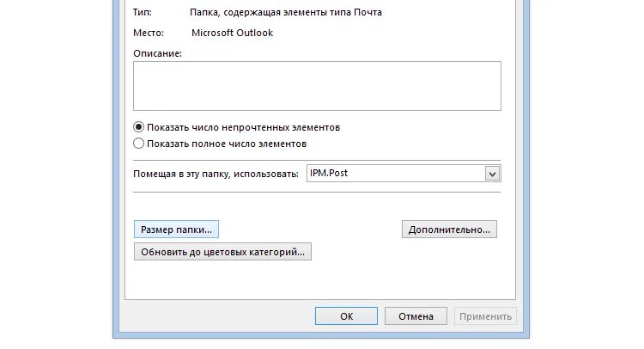Click inside the Описание text area
Image resolution: width=644 pixels, height=349 pixels.
click(x=317, y=86)
